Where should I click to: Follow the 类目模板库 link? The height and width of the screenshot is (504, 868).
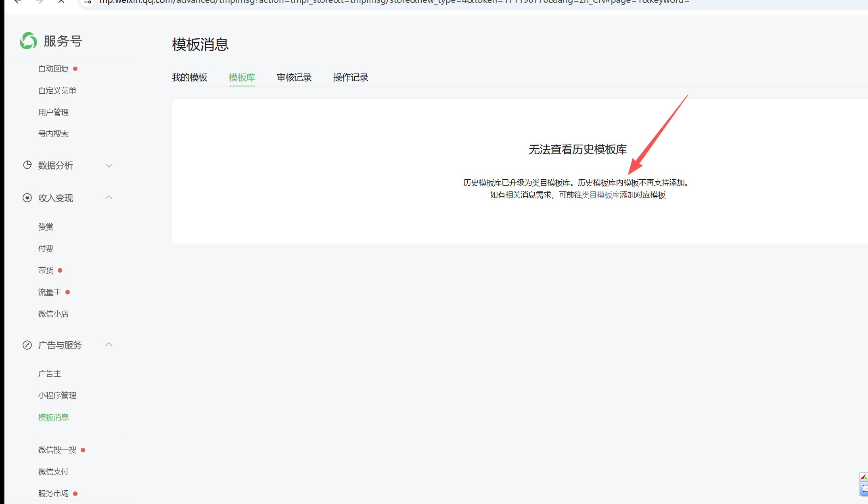pyautogui.click(x=600, y=195)
